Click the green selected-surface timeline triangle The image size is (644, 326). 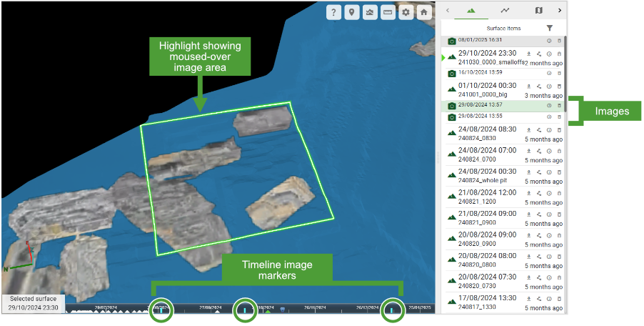point(268,312)
